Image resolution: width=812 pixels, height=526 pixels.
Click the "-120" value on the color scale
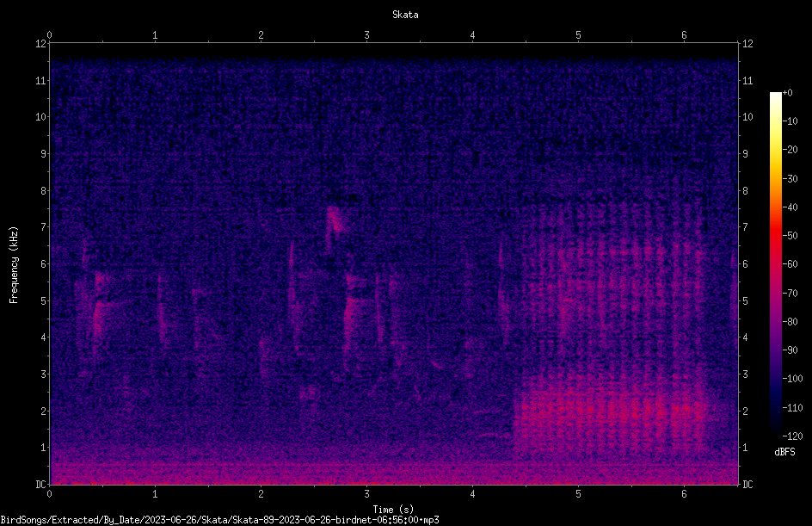click(x=793, y=436)
